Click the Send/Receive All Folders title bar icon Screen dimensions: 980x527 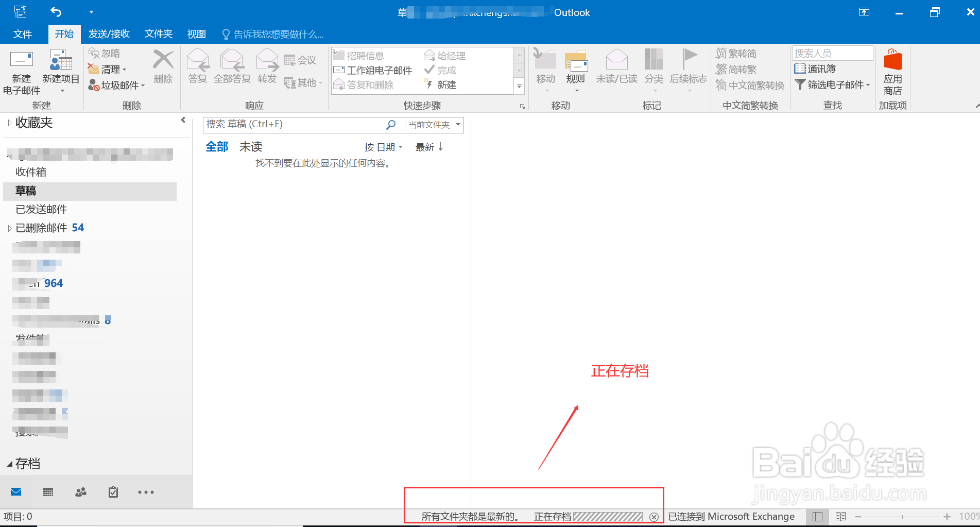21,11
